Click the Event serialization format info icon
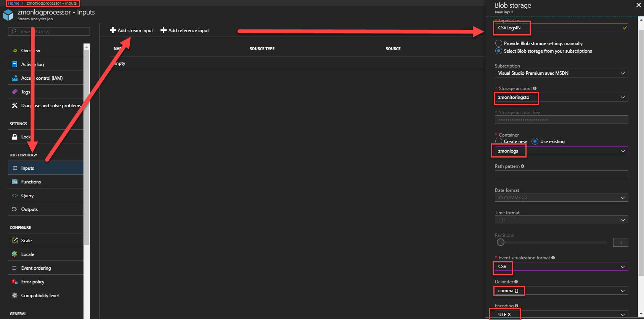 (553, 258)
